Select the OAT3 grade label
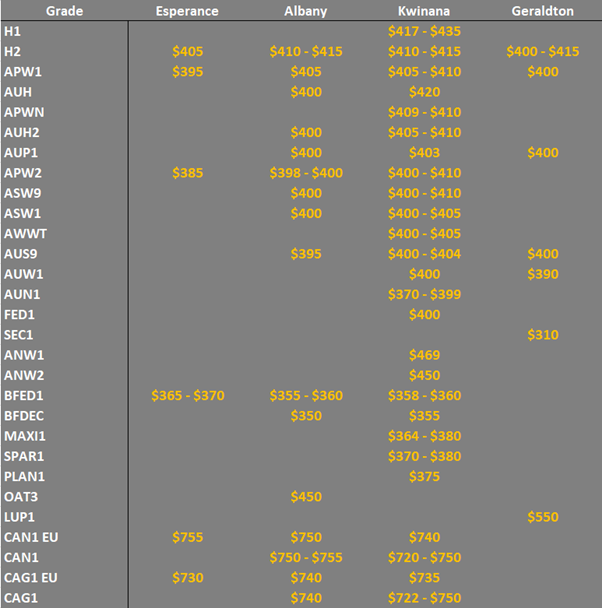602x608 pixels. 21,496
